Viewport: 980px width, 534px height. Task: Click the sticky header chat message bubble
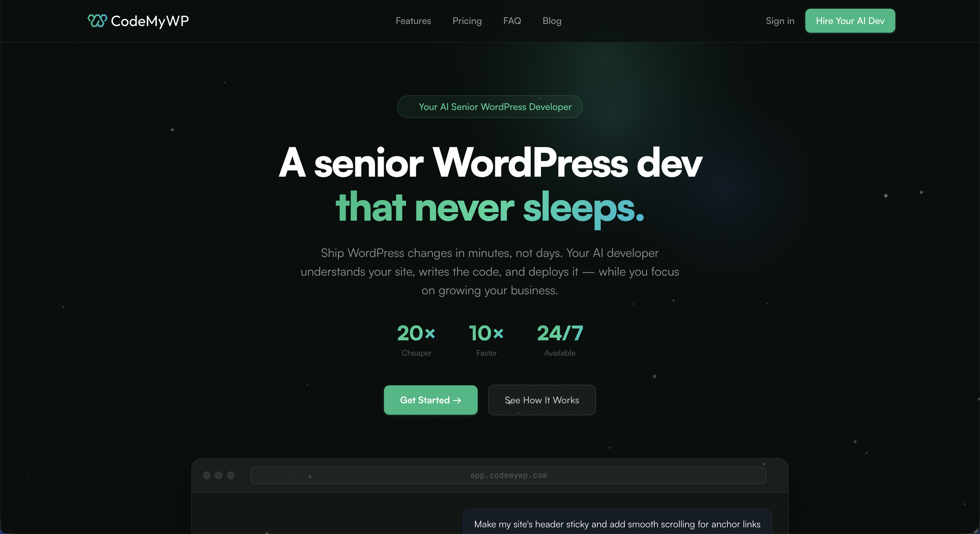pyautogui.click(x=617, y=522)
